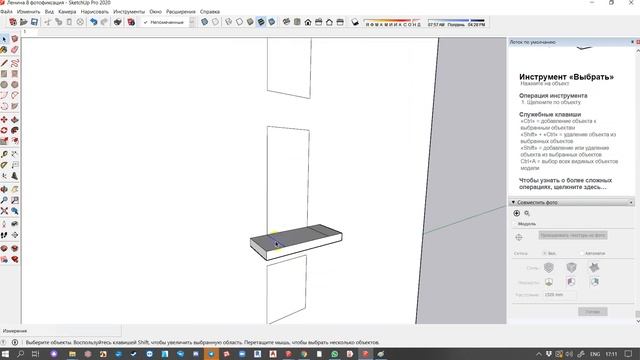
Task: Open the Windows Start menu
Action: 6,354
